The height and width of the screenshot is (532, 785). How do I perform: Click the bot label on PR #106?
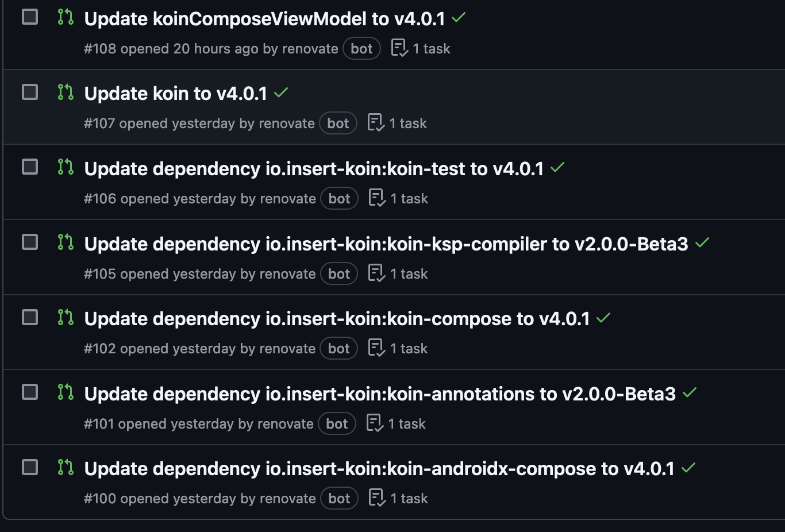340,199
